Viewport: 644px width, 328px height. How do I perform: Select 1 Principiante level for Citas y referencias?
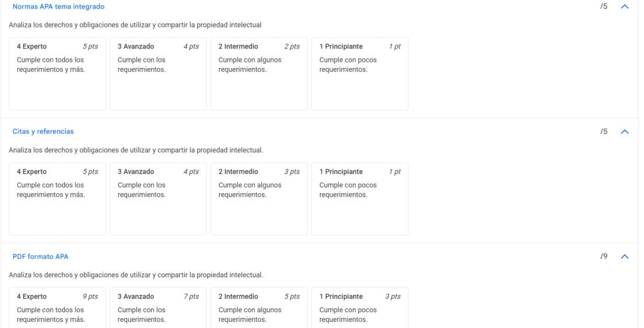click(359, 199)
